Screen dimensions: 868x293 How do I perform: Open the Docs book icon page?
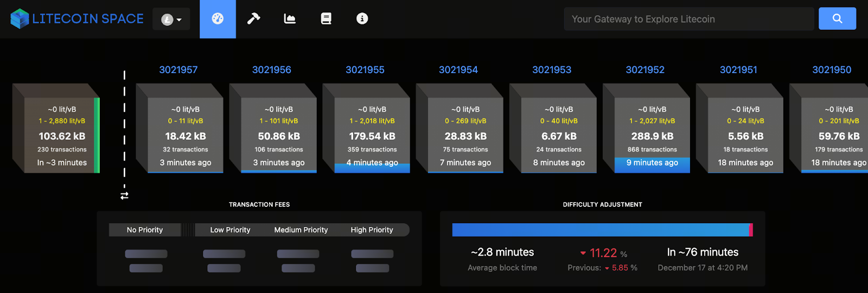(x=326, y=19)
